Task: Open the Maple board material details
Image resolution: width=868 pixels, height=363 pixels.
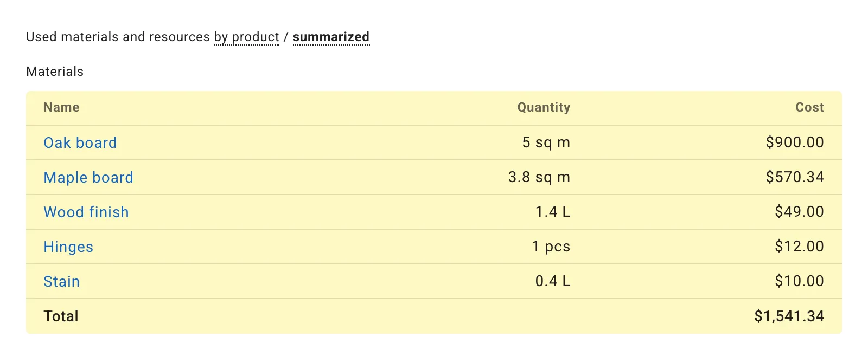Action: pyautogui.click(x=88, y=177)
